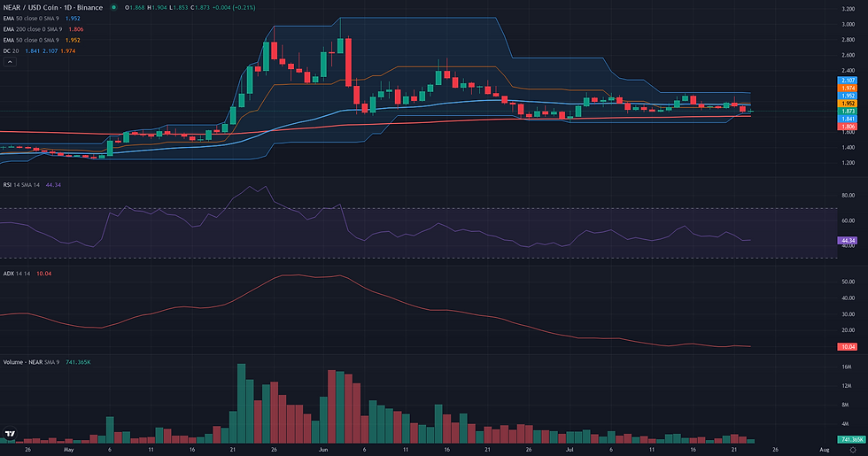The image size is (868, 456).
Task: Click the 60.00 RSI scale label
Action: [x=849, y=220]
